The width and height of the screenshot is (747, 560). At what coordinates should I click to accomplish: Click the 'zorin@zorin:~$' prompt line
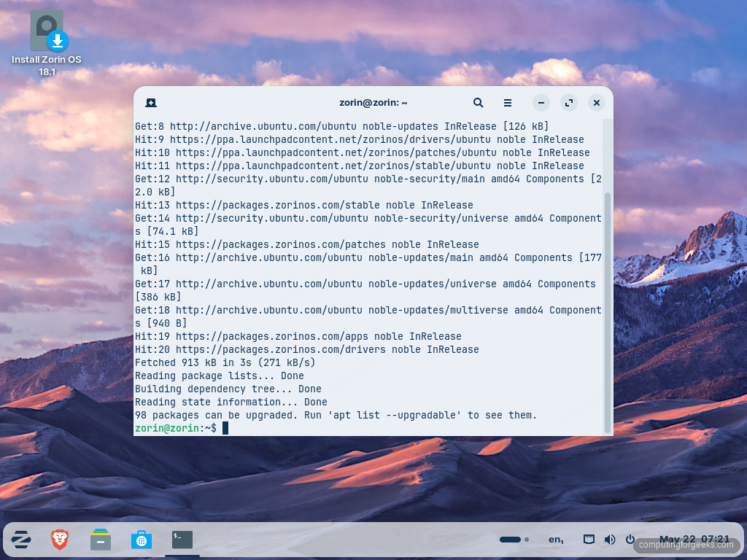[182, 428]
